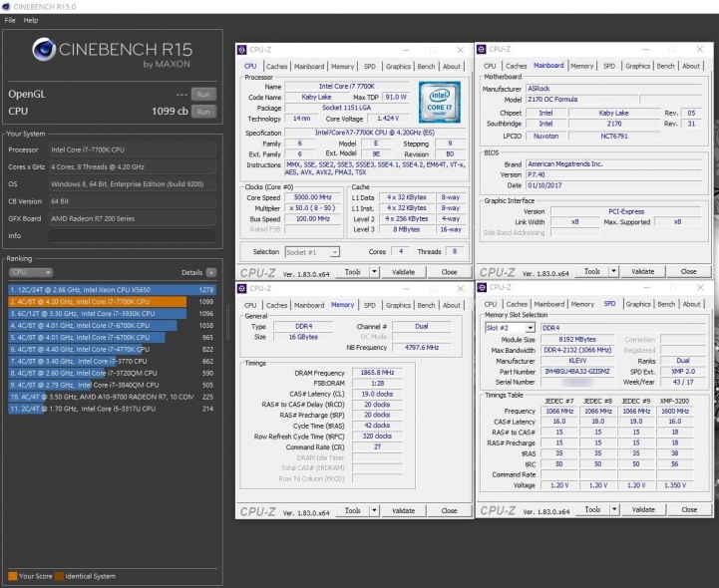
Task: Click the Intel Core i7 logo badge
Action: click(x=440, y=102)
